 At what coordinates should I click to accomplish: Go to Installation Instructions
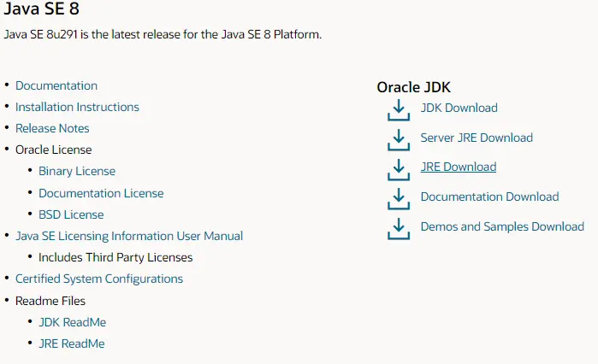tap(77, 107)
